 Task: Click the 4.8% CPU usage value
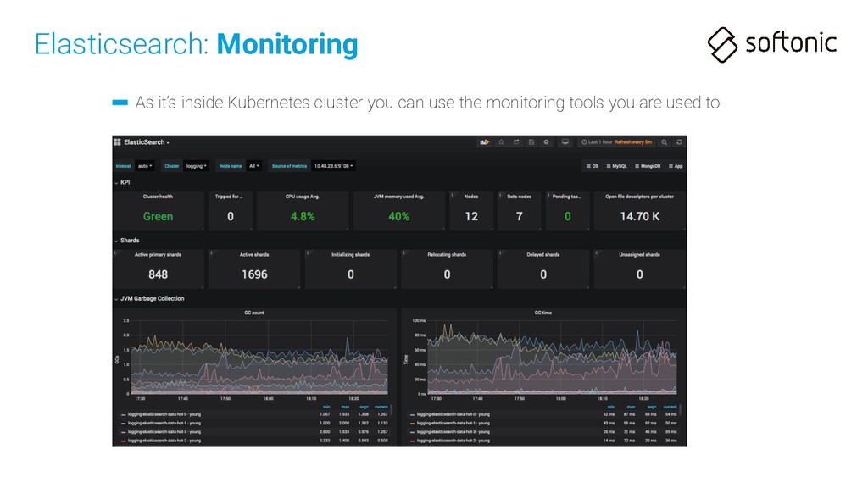coord(303,216)
